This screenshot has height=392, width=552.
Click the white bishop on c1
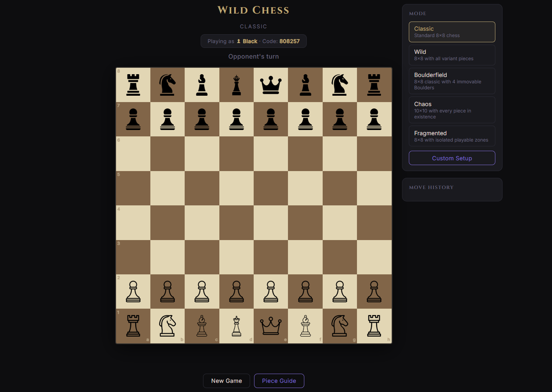[202, 326]
